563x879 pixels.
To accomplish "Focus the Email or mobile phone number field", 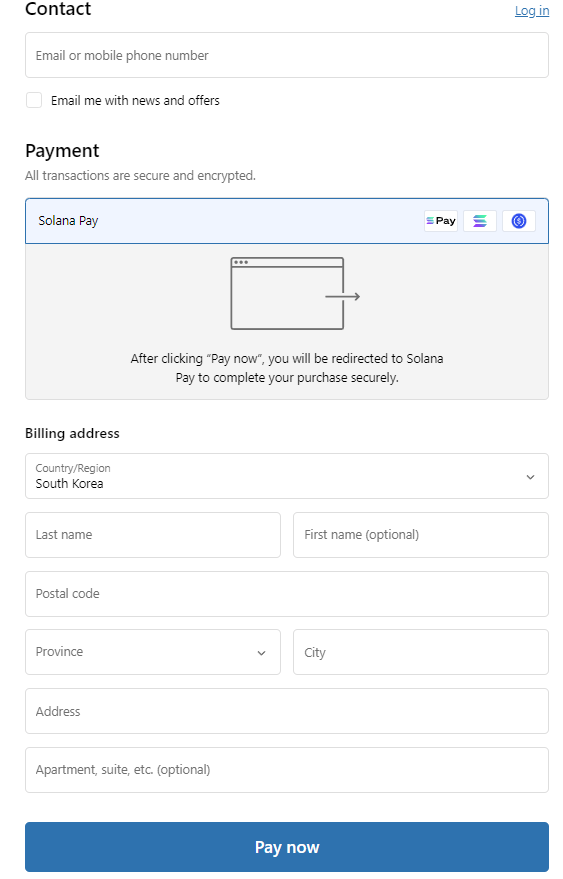I will point(287,55).
